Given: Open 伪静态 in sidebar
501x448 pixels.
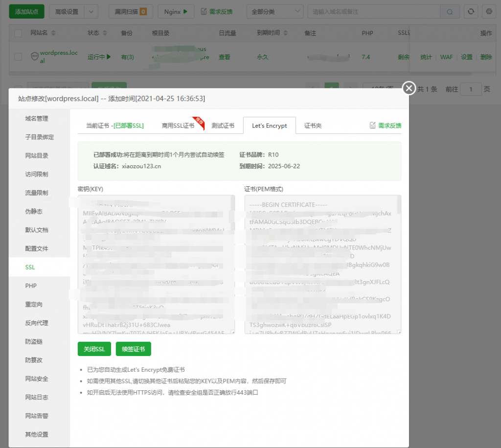Looking at the screenshot, I should pos(34,211).
